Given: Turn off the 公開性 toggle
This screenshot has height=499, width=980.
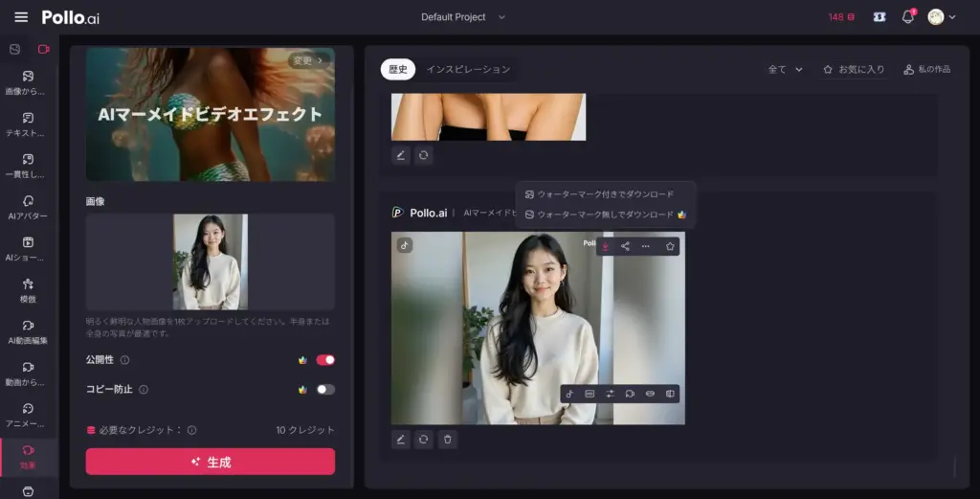Looking at the screenshot, I should click(x=325, y=360).
